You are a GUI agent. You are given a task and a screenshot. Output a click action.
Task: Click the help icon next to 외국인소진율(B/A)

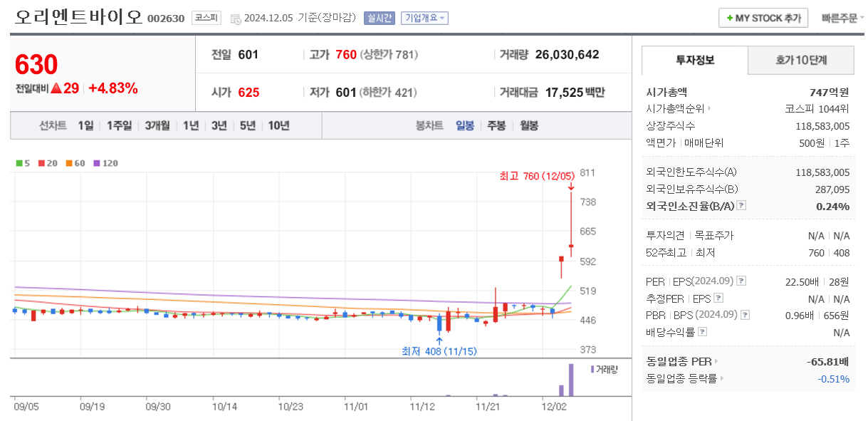741,206
